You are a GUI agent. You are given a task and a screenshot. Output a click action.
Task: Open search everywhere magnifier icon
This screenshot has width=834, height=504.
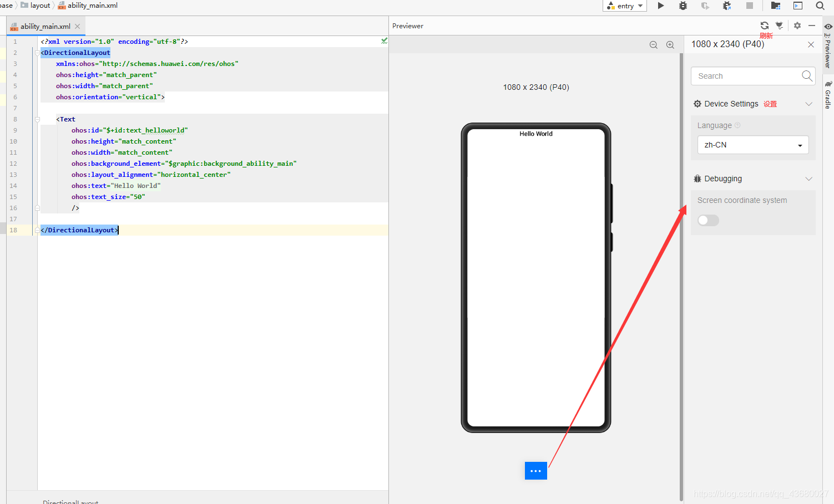(x=820, y=6)
